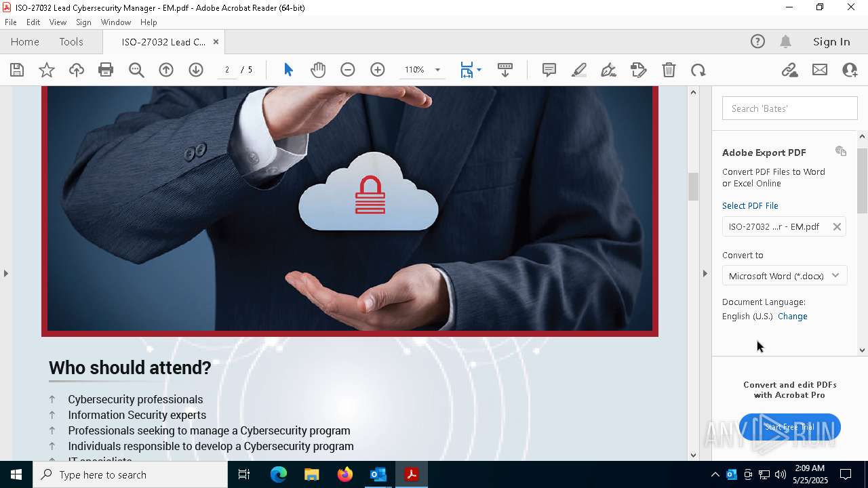
Task: Click the delete trash icon
Action: pos(669,70)
